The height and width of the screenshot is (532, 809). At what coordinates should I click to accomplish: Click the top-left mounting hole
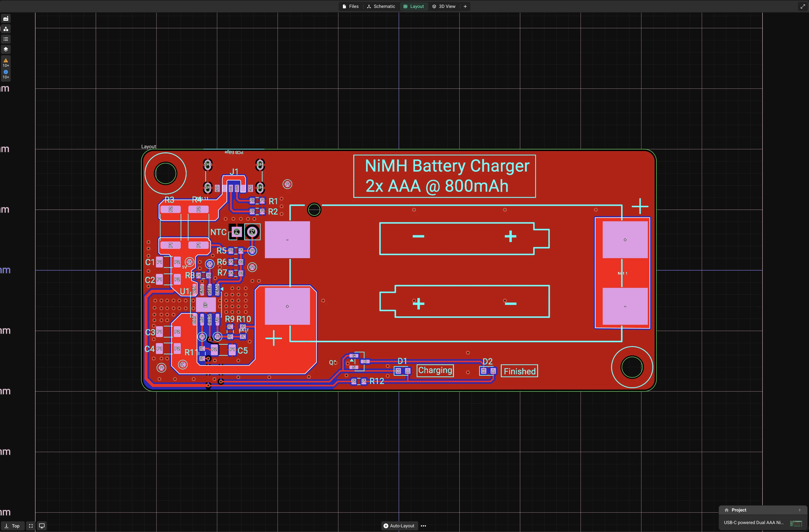tap(165, 173)
